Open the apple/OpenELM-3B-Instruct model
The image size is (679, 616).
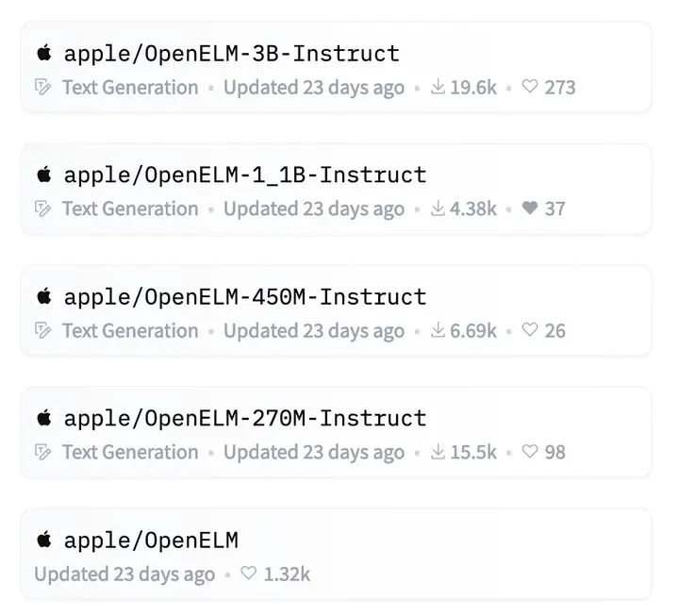231,54
